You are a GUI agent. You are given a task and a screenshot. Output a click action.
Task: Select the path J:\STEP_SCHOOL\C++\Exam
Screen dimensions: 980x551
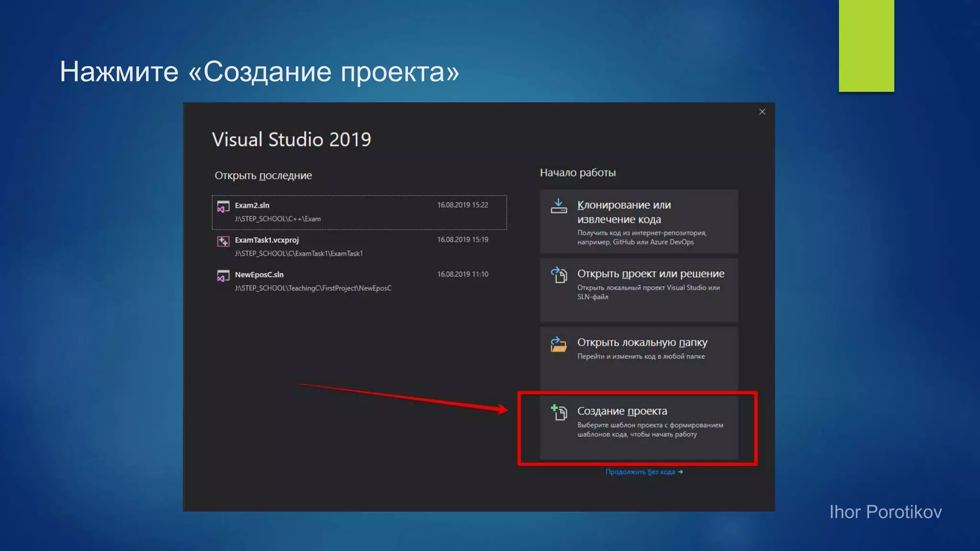pos(278,219)
